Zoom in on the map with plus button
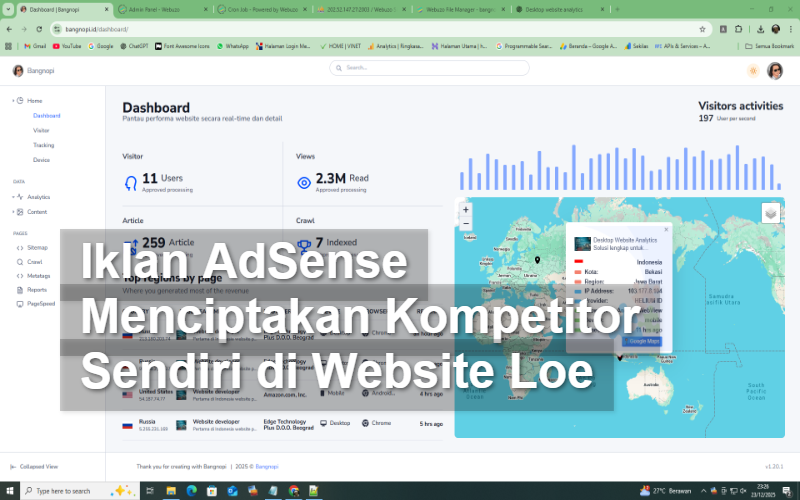800x500 pixels. click(466, 210)
